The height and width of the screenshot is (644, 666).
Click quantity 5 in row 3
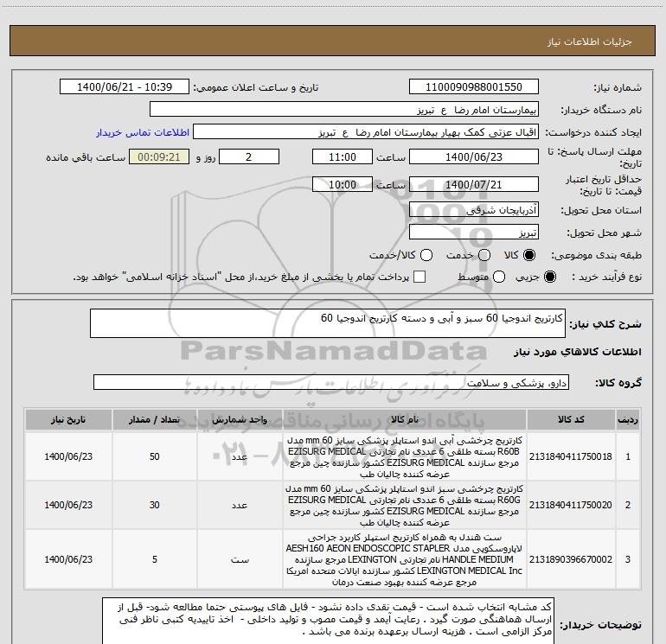[155, 559]
